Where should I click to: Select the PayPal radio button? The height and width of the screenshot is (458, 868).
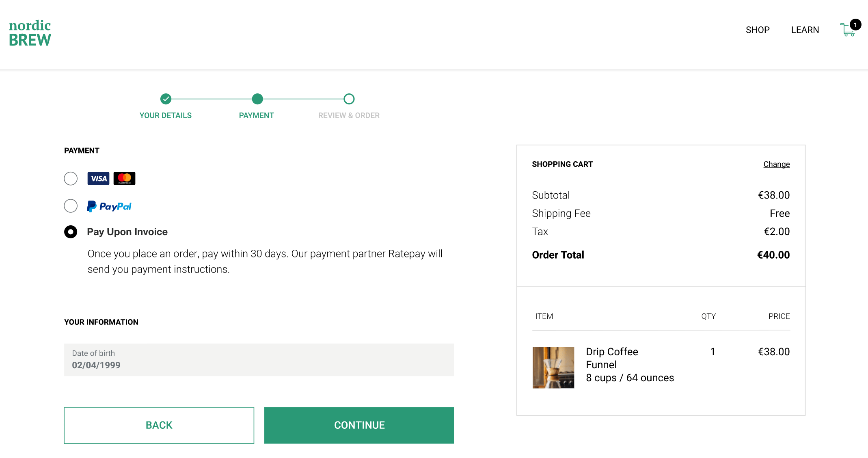coord(71,206)
